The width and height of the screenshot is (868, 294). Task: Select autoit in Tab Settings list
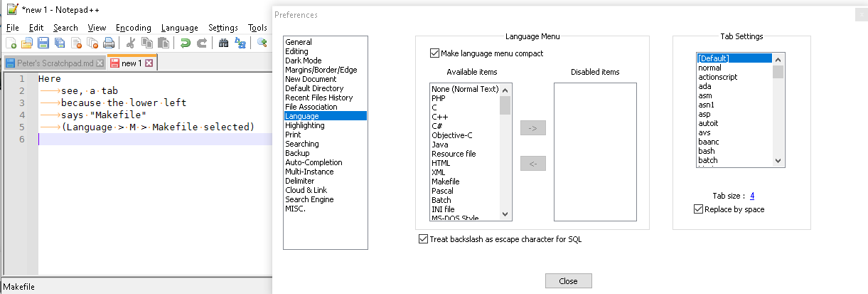pyautogui.click(x=734, y=123)
